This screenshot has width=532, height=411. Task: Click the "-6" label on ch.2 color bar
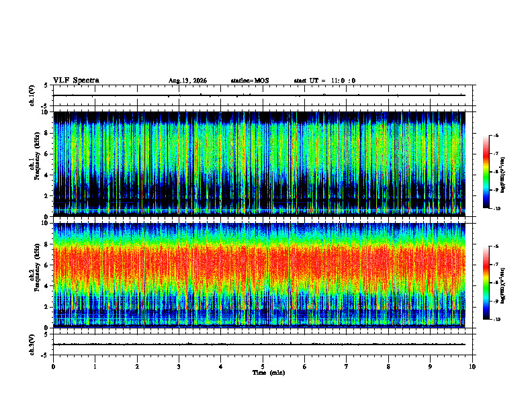tap(496, 246)
